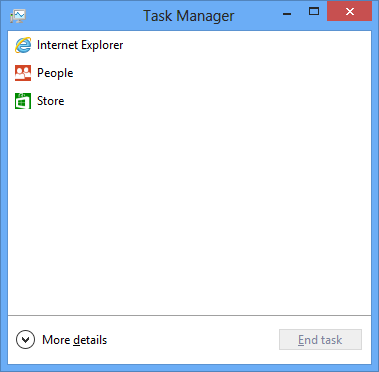Click the More details text
The width and height of the screenshot is (379, 372).
click(75, 340)
